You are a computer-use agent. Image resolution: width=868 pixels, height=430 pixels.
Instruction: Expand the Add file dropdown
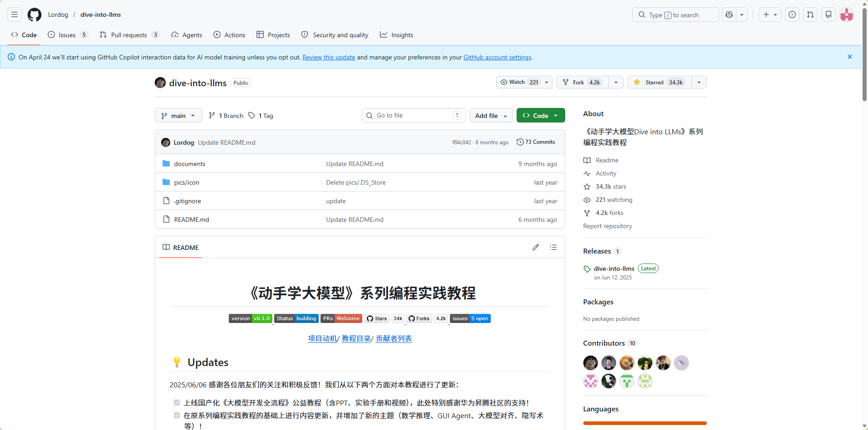pos(491,116)
